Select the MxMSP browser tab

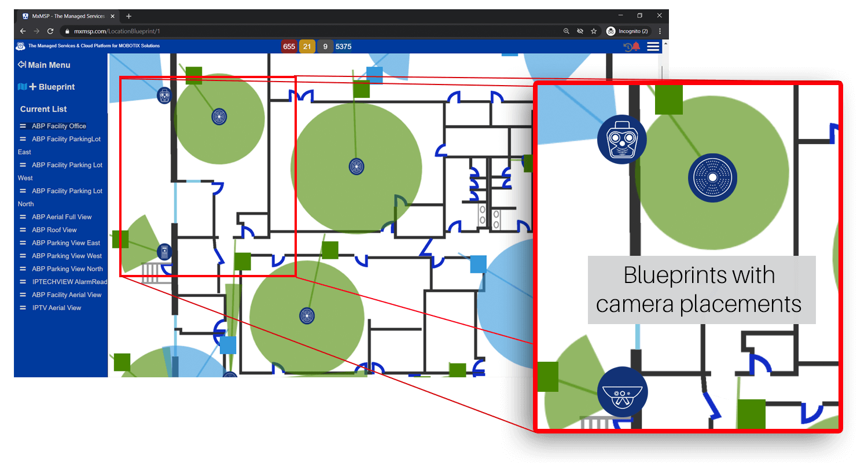tap(64, 16)
